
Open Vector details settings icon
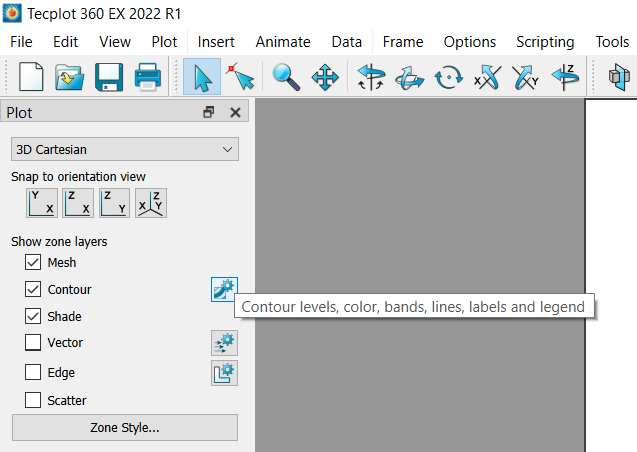point(224,343)
